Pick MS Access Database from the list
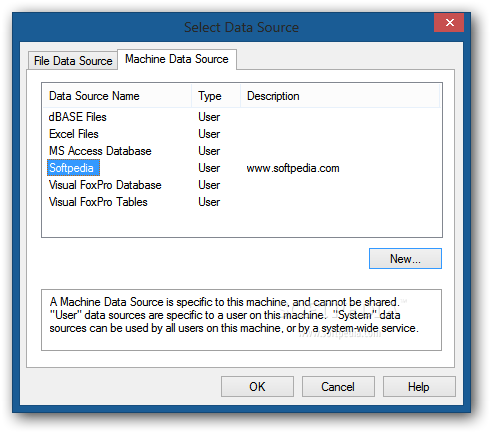The image size is (491, 433). [x=100, y=151]
